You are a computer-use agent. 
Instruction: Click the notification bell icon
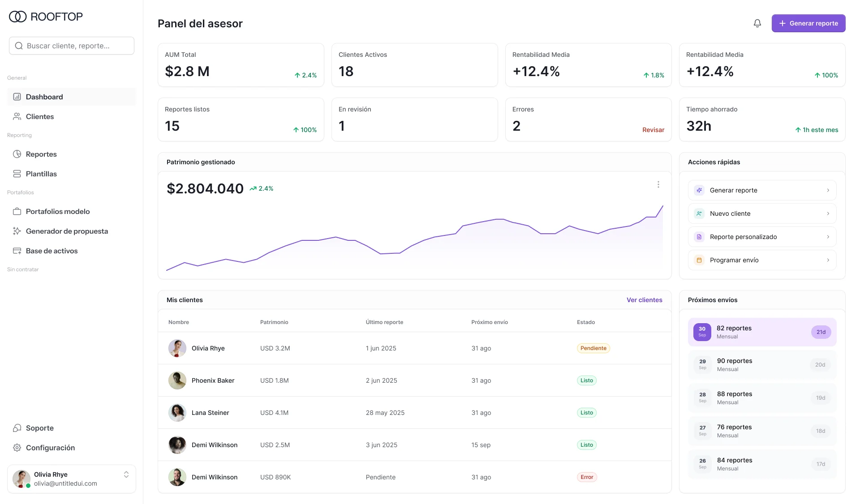pyautogui.click(x=757, y=23)
